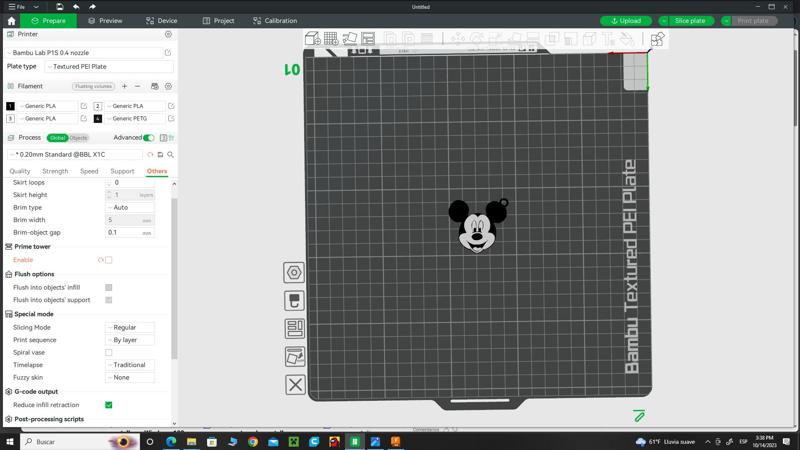Screen dimensions: 800x450
Task: Open the Brim type dropdown
Action: pyautogui.click(x=130, y=208)
